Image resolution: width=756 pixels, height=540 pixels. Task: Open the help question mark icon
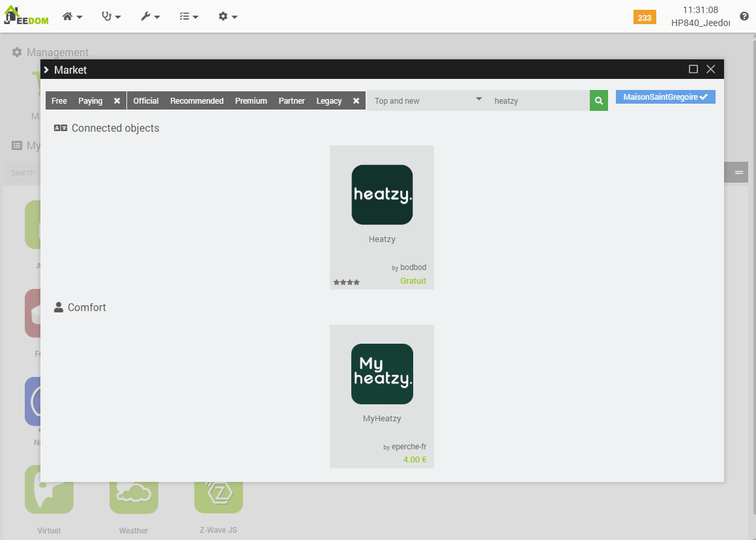744,16
